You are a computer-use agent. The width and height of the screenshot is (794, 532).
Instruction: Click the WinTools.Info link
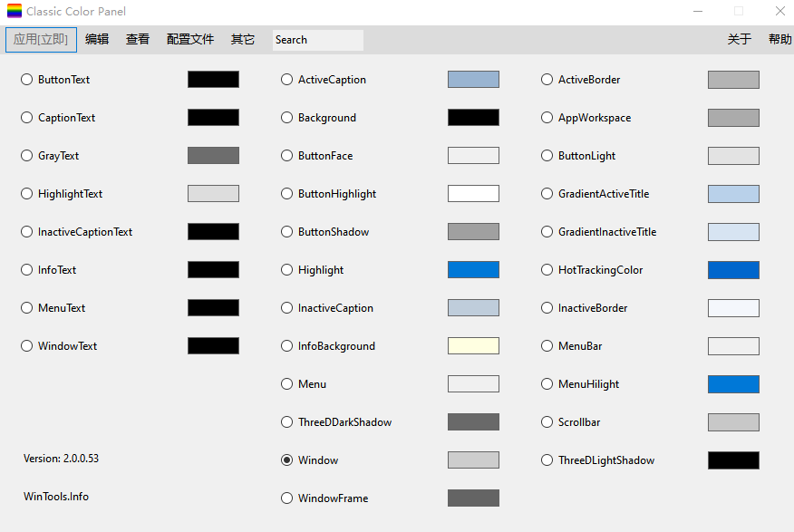[x=56, y=497]
